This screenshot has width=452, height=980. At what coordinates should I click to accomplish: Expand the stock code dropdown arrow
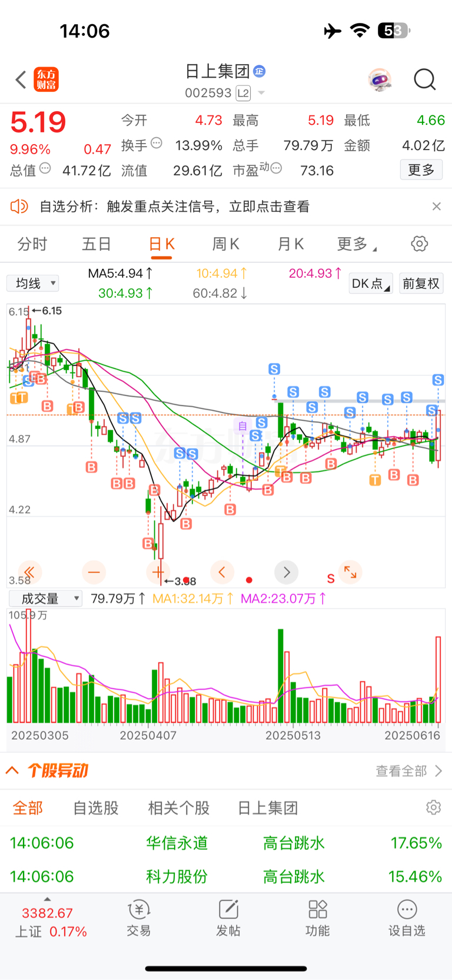point(261,93)
